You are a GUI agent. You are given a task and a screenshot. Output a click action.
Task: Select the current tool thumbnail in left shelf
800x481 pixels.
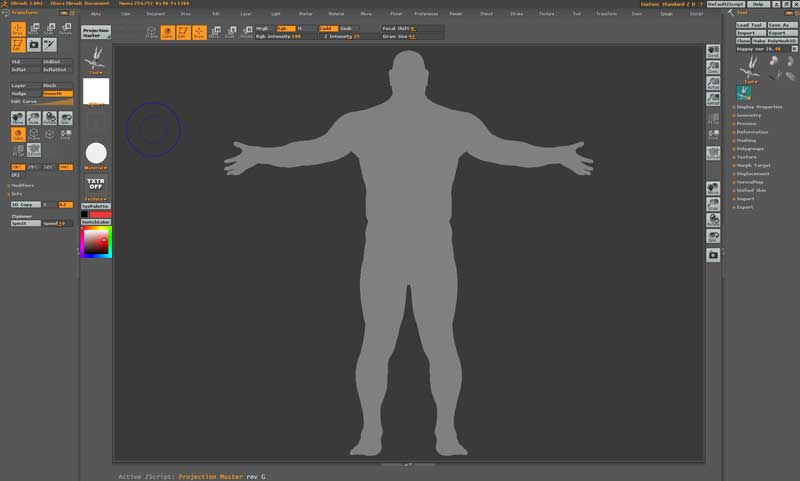click(x=95, y=60)
